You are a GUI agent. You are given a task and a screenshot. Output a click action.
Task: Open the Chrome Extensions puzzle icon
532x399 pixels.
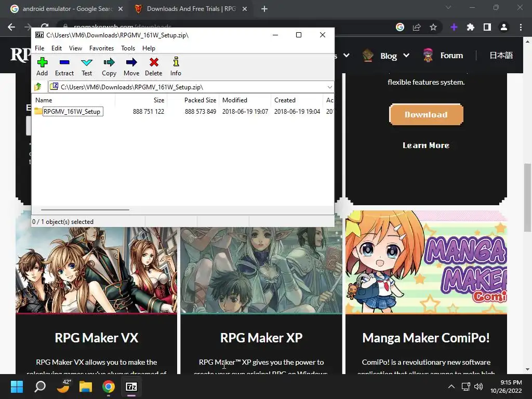(471, 27)
